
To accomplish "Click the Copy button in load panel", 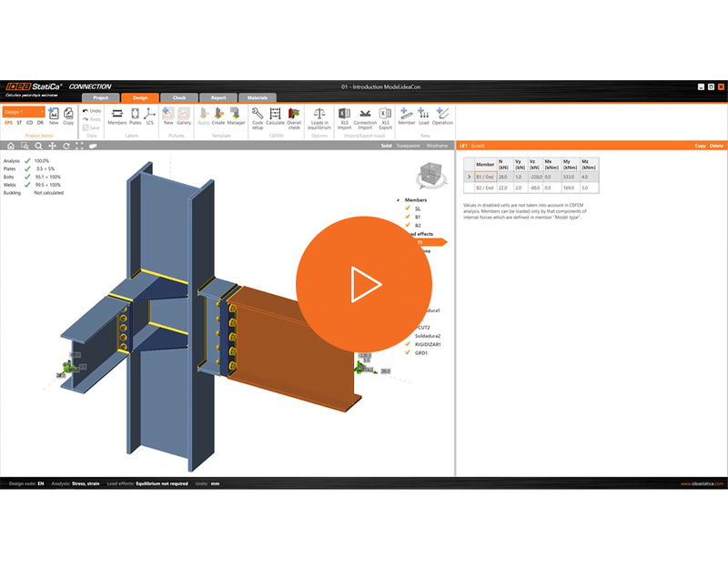I will point(700,146).
